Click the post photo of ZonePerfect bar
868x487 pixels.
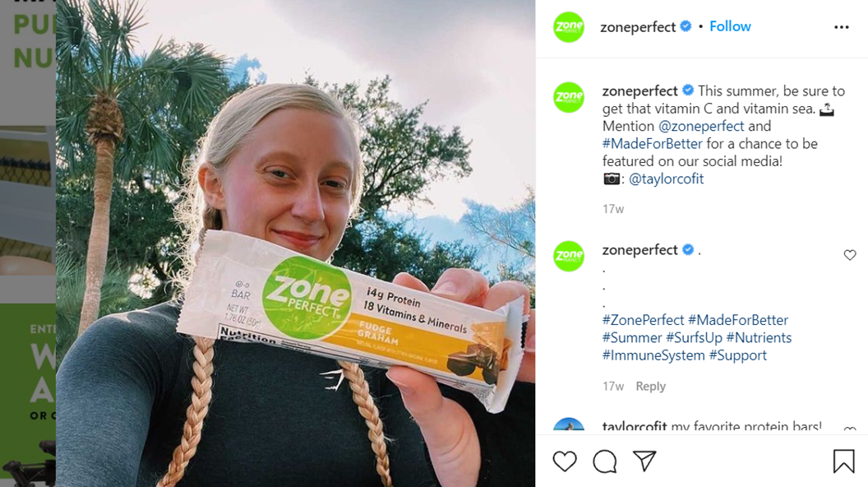(295, 243)
